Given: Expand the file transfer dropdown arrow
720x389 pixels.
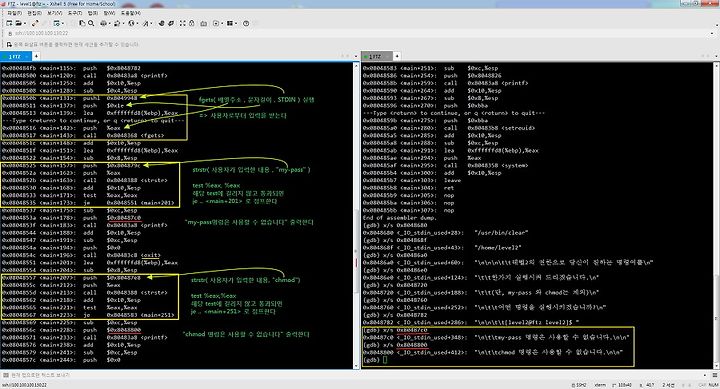Looking at the screenshot, I should 123,23.
